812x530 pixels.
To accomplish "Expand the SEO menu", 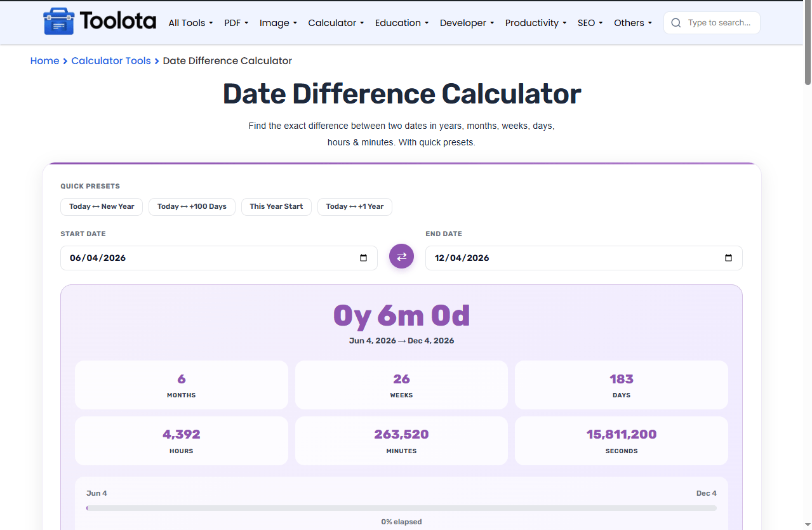I will coord(590,23).
